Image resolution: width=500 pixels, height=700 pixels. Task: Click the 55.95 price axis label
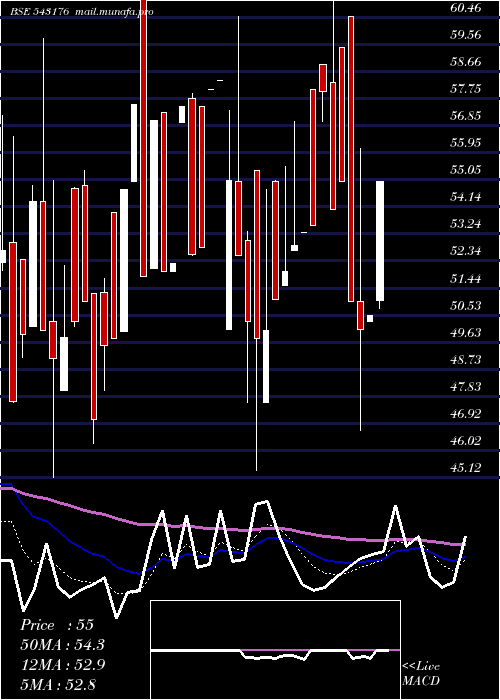point(466,143)
